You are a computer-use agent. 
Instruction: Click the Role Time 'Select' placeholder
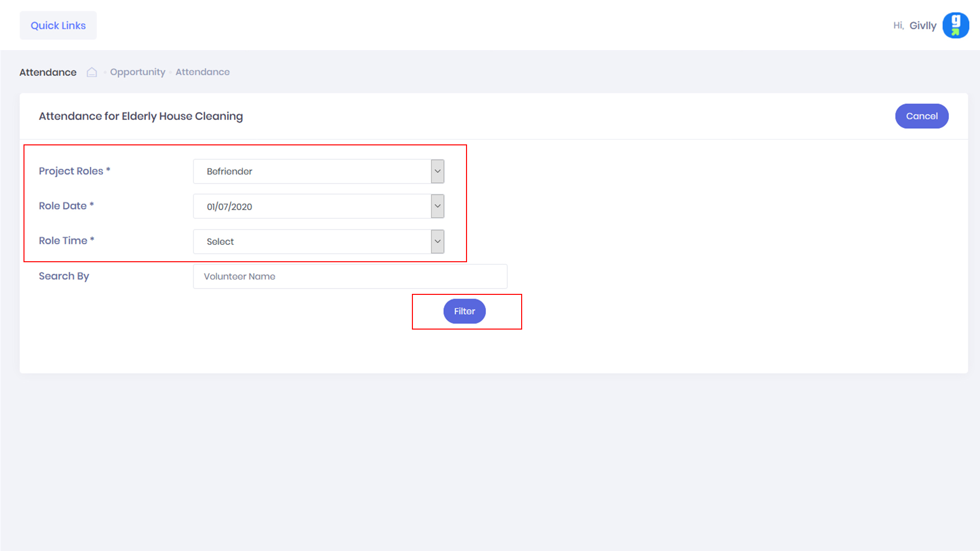pos(220,242)
